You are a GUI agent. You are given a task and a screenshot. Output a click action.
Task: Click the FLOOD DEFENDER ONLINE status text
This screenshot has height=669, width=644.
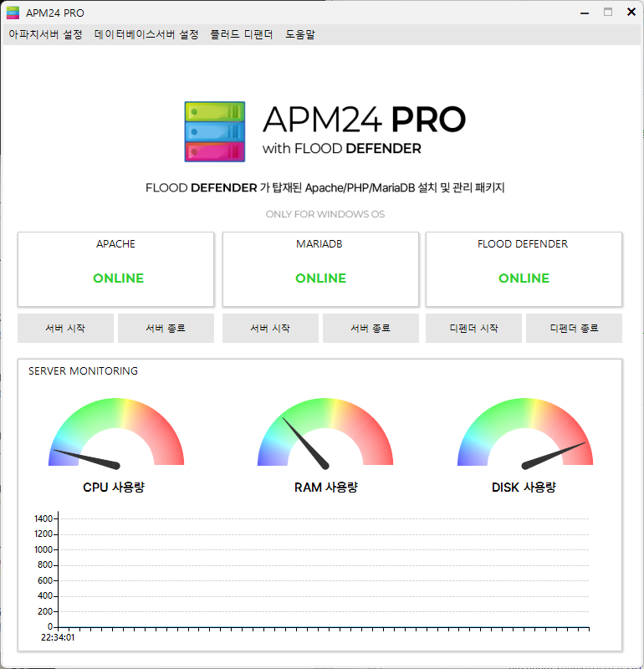(x=524, y=278)
